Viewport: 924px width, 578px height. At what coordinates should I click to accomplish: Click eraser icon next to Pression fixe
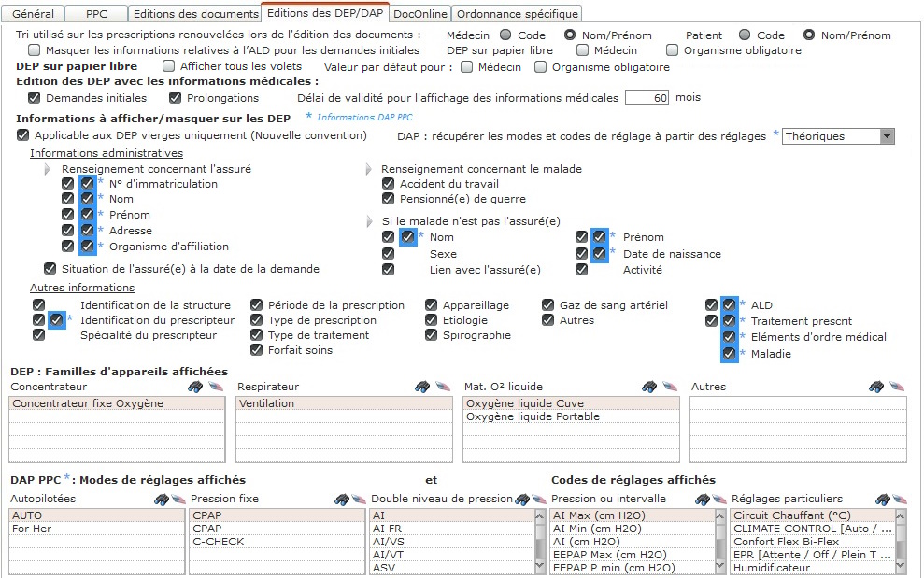pyautogui.click(x=359, y=500)
